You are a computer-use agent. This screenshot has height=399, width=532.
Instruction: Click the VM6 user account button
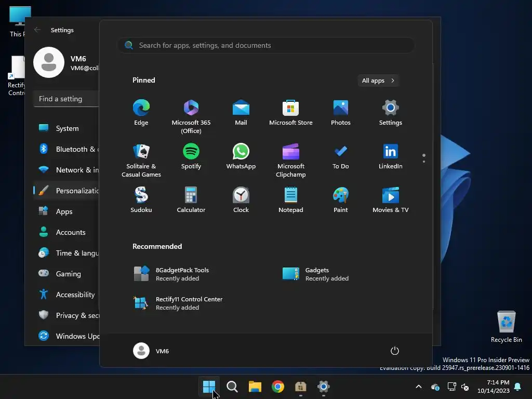coord(151,351)
